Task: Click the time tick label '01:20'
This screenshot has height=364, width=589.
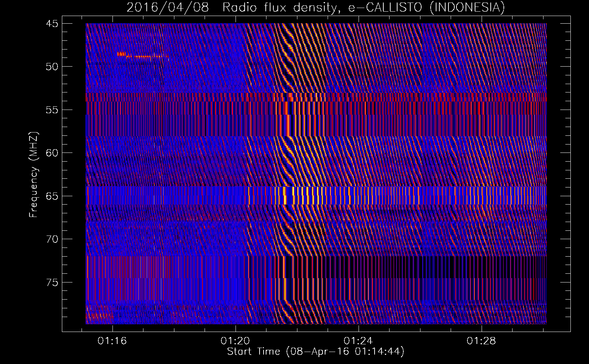Action: tap(235, 341)
